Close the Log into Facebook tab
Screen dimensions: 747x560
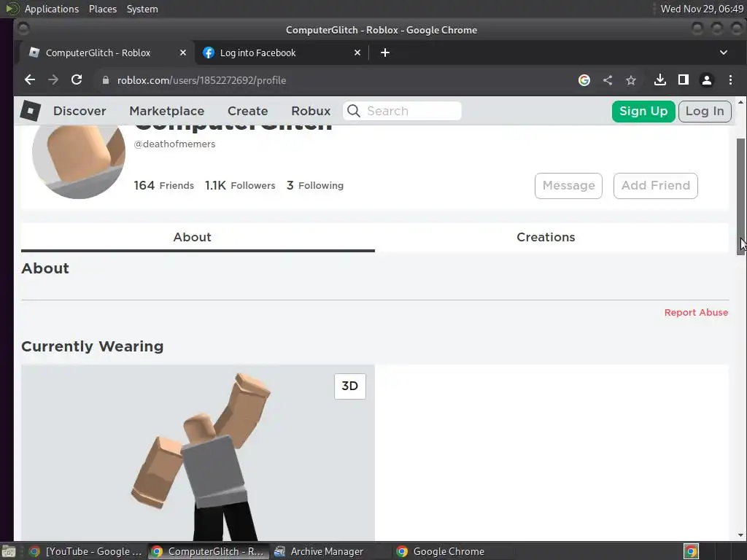(357, 52)
